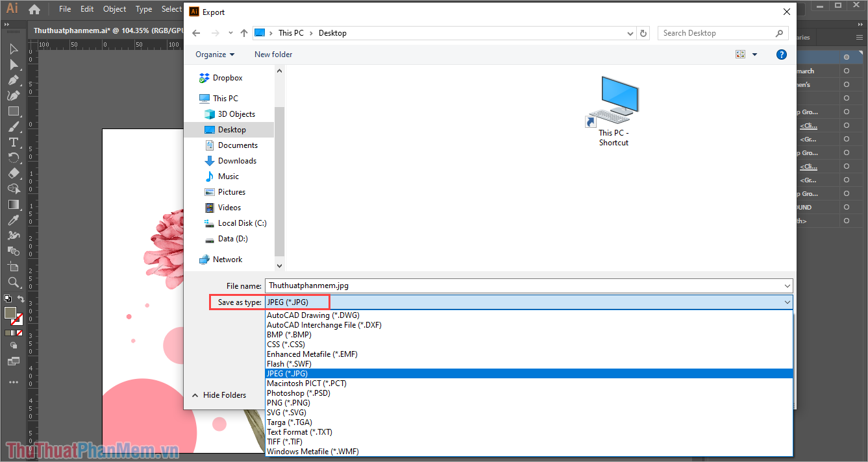Select the Selection tool
The height and width of the screenshot is (462, 868).
coord(13,49)
